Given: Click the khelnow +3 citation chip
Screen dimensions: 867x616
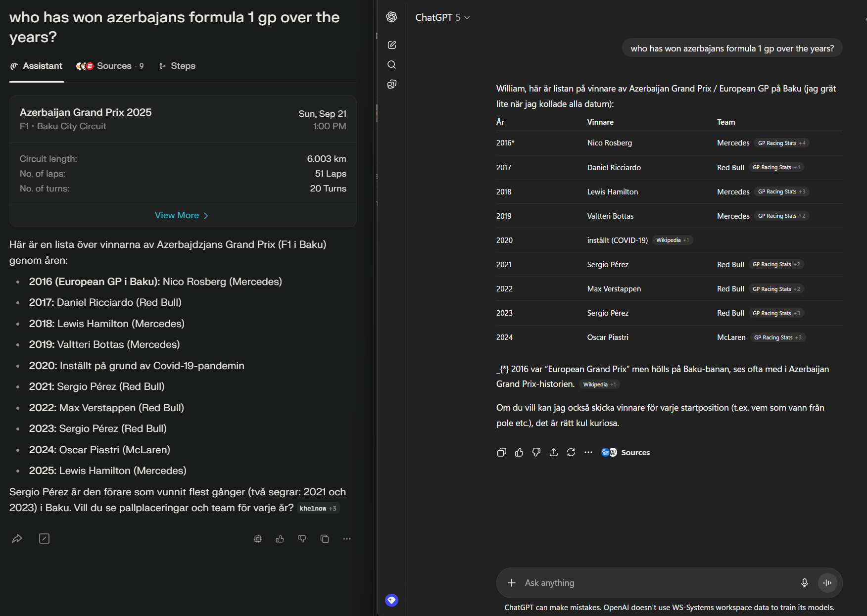Looking at the screenshot, I should (318, 508).
